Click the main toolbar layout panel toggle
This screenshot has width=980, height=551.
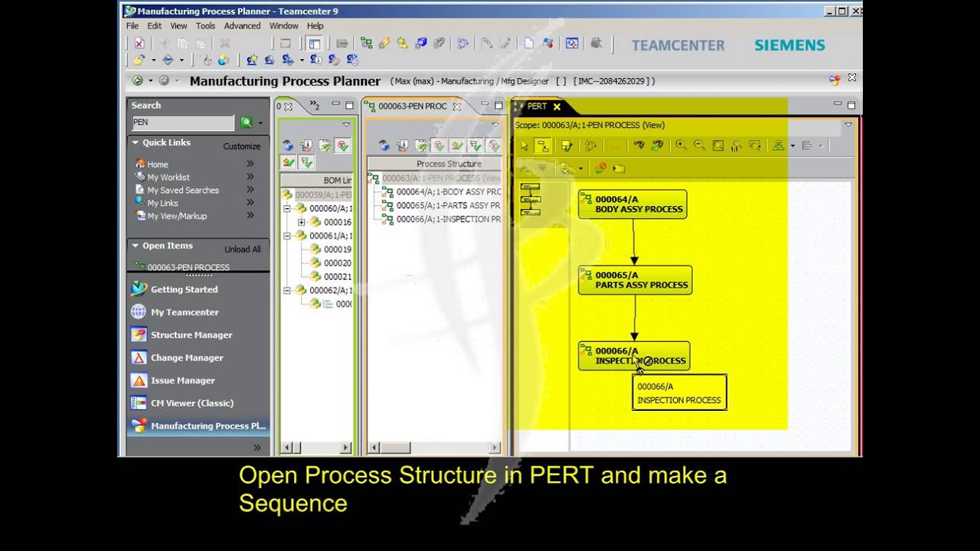pos(314,44)
